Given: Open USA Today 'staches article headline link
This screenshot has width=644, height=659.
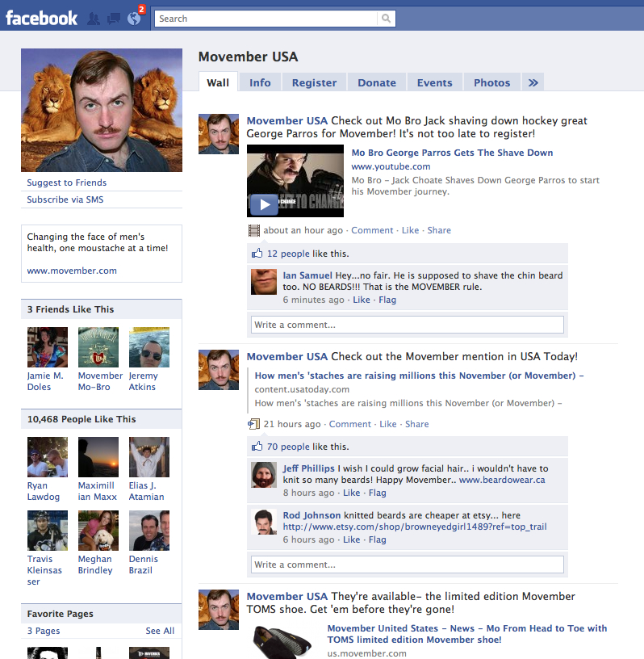Looking at the screenshot, I should click(419, 376).
